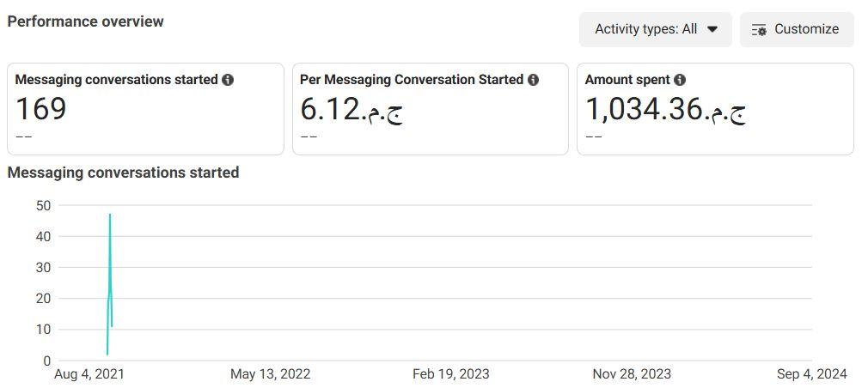
Task: Click the Feb 19, 2023 axis label
Action: click(451, 373)
